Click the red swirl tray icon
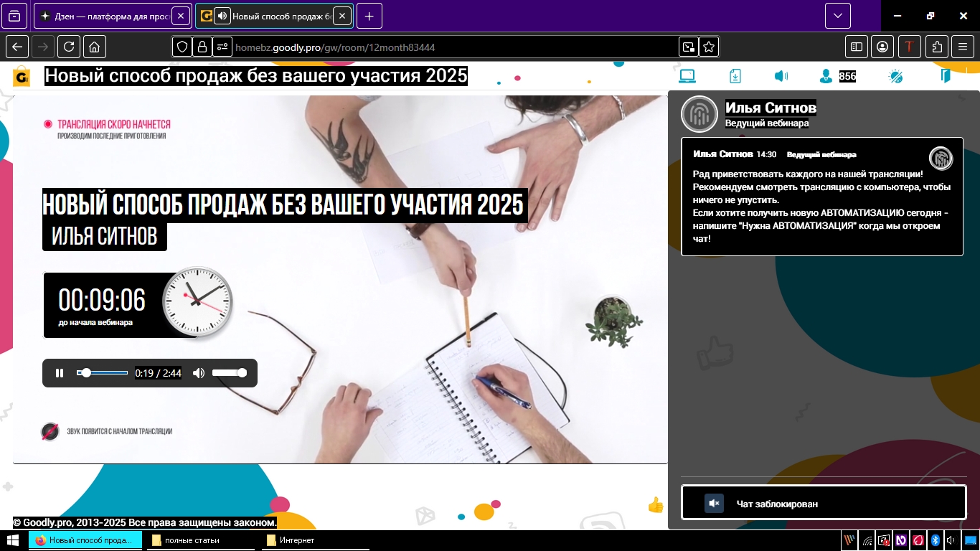Image resolution: width=980 pixels, height=551 pixels. point(917,540)
